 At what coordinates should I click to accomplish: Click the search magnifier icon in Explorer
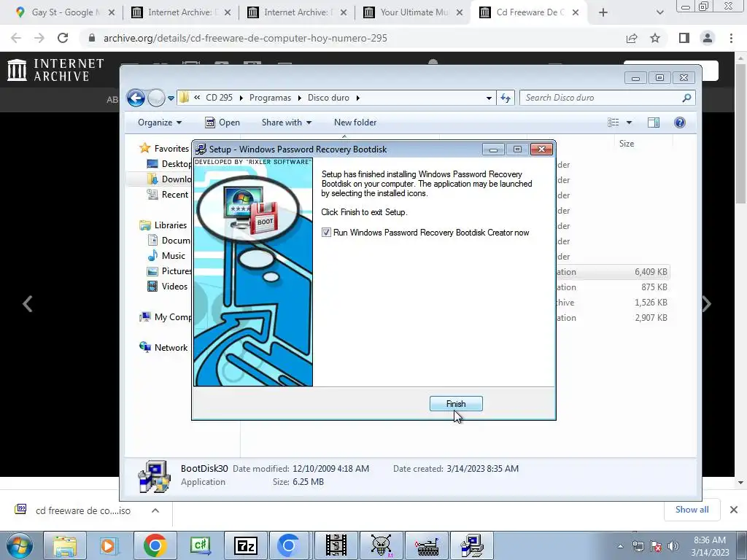click(686, 98)
